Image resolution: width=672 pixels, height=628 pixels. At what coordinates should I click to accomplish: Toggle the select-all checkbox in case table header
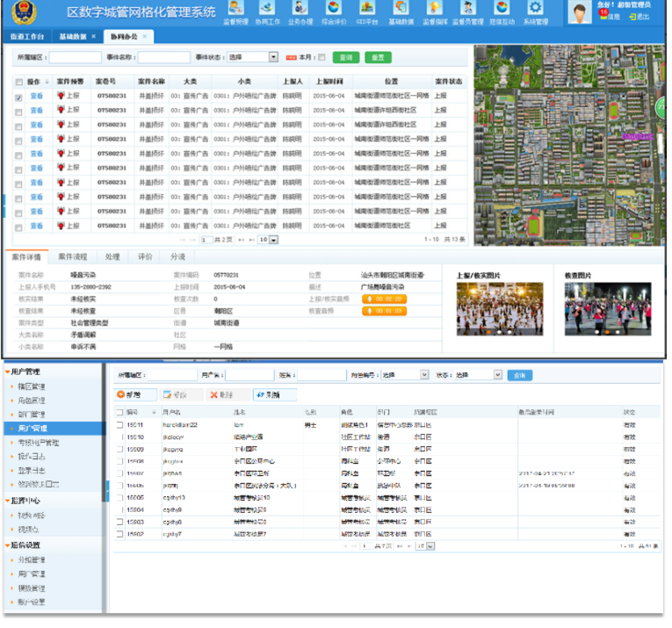point(18,82)
